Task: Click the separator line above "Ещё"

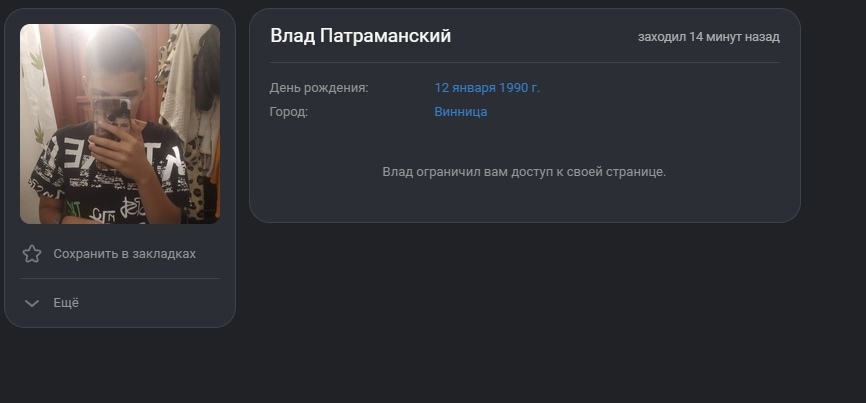Action: tap(119, 278)
